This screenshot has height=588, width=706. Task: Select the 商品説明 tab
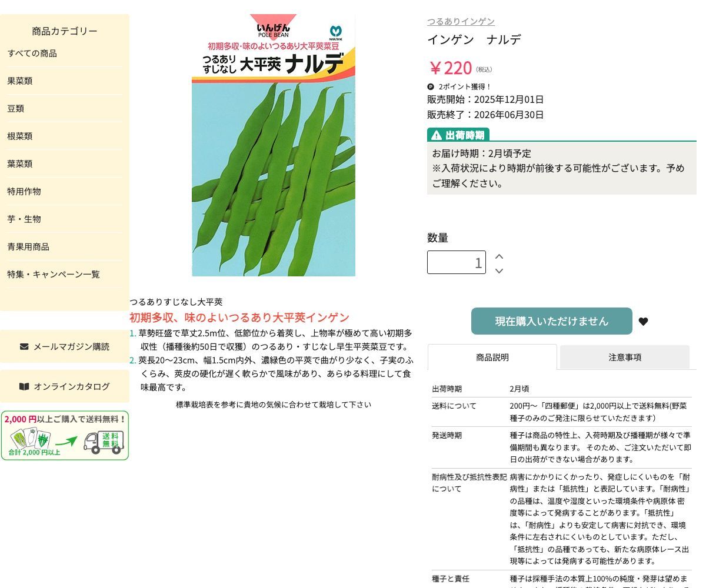(x=492, y=357)
